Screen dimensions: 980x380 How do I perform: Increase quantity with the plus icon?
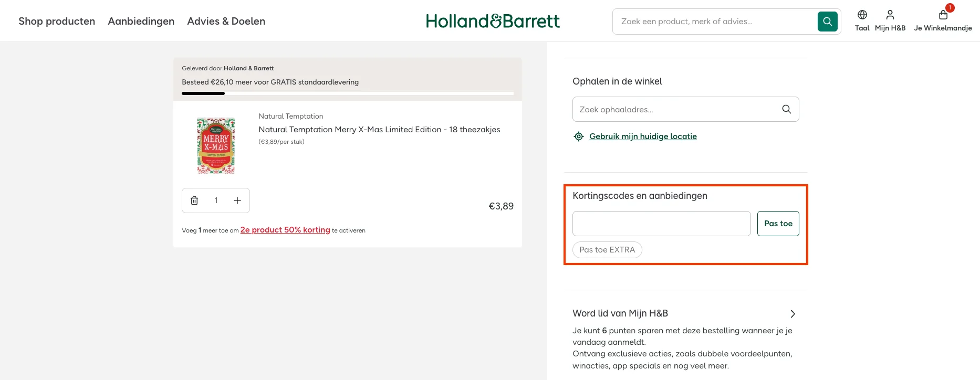click(x=237, y=200)
